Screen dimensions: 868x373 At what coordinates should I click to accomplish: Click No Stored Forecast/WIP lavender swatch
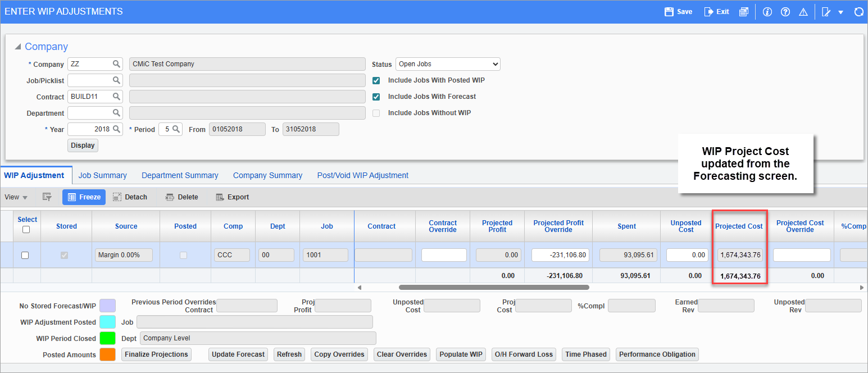coord(107,306)
